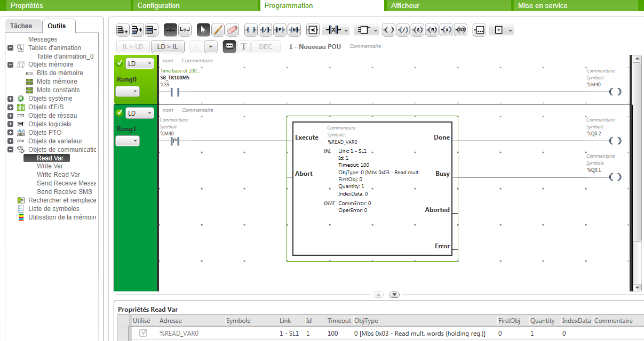
Task: Collapse the Objets mémoire tree node
Action: (x=11, y=64)
